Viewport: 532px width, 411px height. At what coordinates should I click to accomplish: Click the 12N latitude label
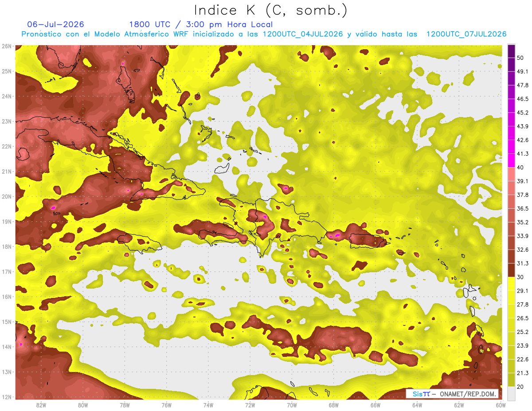click(x=7, y=397)
